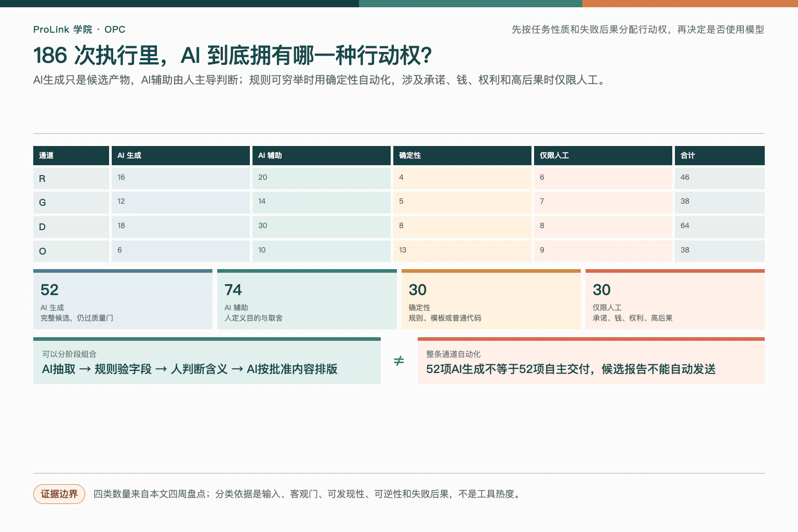Click row G's AI 生成 value "12"

pos(121,201)
